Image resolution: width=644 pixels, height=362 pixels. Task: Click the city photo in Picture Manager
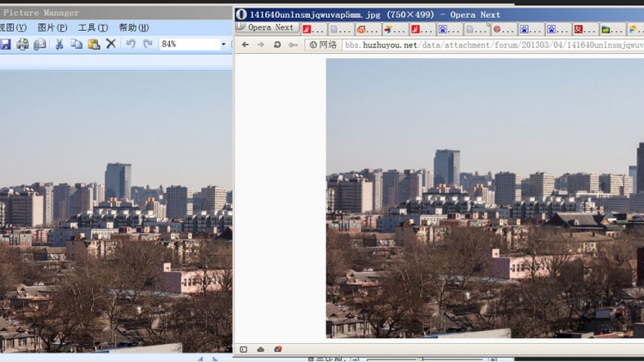pos(116,212)
